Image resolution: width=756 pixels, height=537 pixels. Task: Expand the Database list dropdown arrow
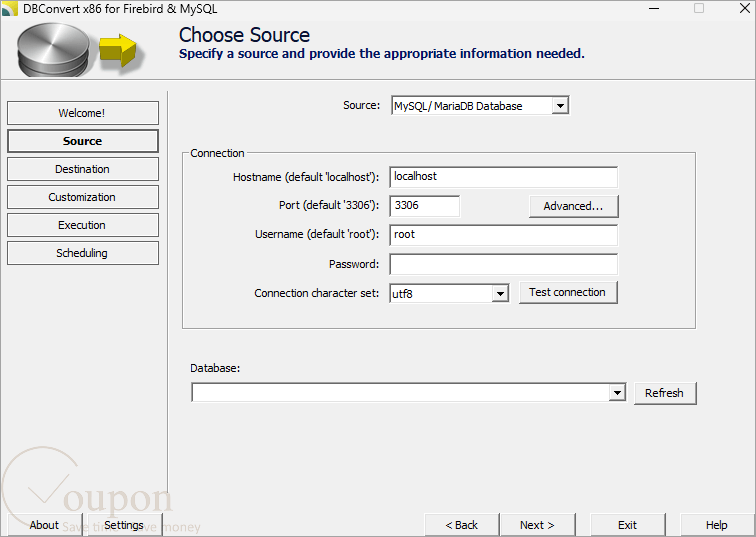coord(617,393)
